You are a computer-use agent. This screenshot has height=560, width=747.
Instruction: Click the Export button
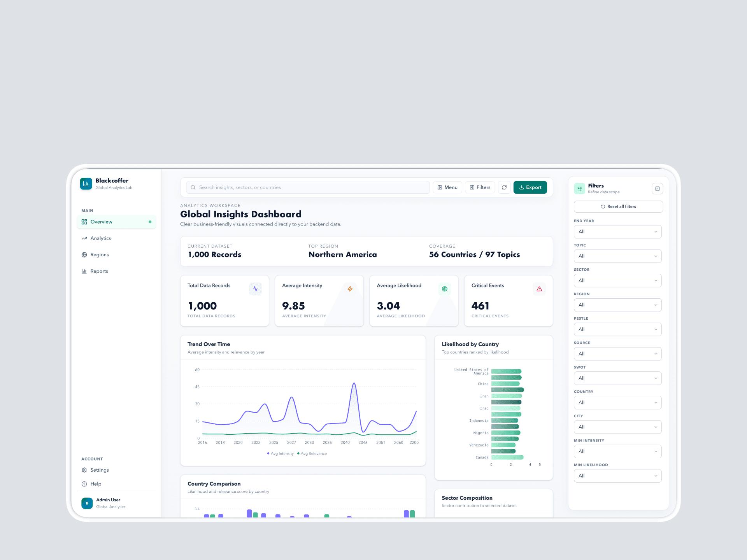point(530,187)
